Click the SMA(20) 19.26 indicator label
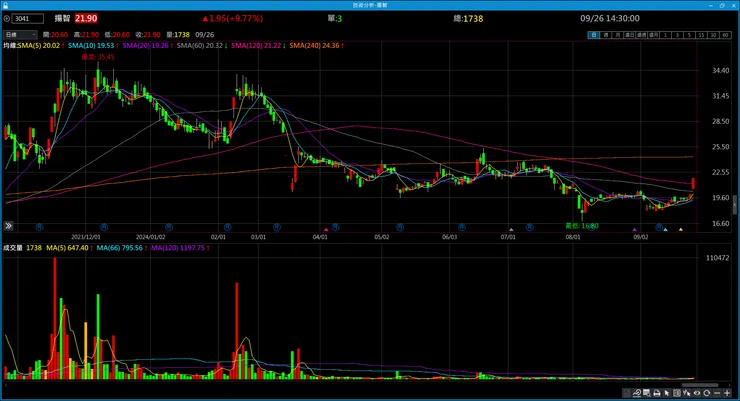This screenshot has height=401, width=740. coord(145,46)
